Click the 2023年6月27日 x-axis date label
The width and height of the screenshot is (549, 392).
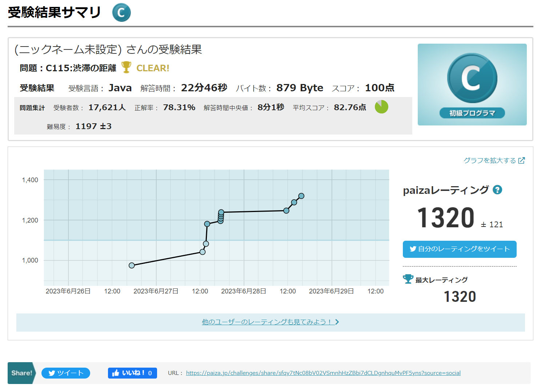tap(156, 291)
